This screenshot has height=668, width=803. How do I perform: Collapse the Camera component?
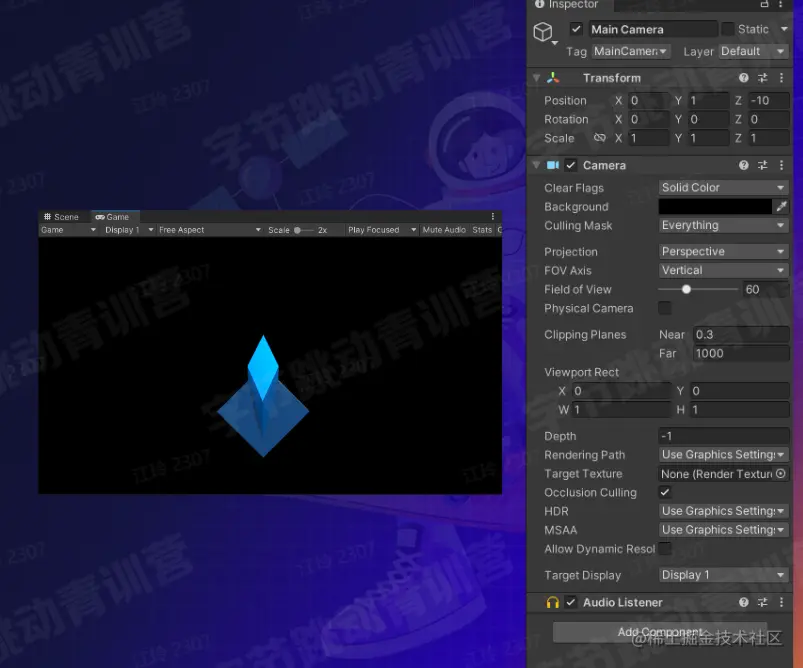(x=536, y=165)
